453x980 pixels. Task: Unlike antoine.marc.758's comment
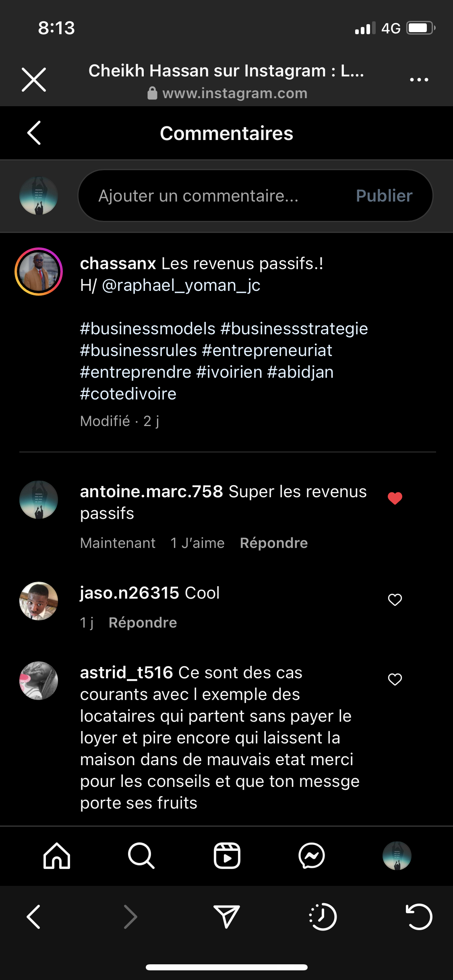point(395,498)
